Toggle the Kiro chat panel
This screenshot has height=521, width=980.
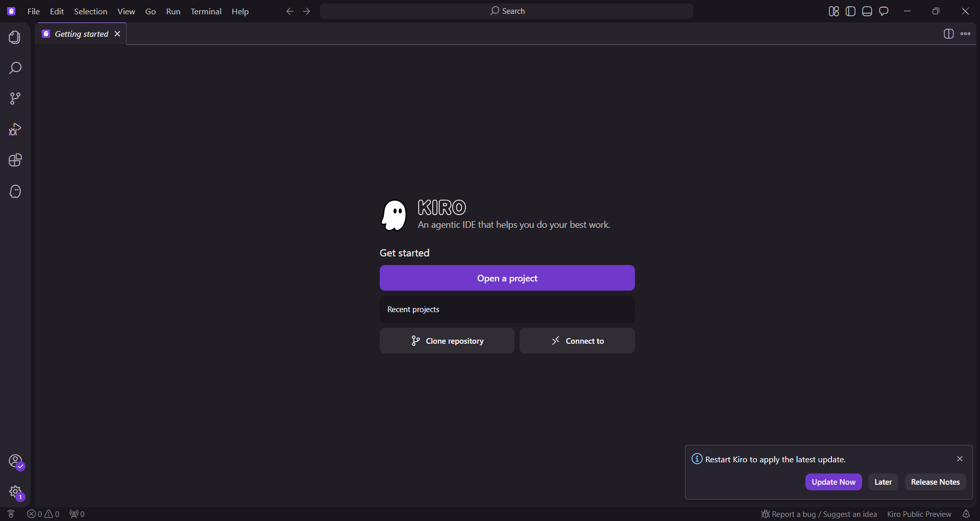884,11
